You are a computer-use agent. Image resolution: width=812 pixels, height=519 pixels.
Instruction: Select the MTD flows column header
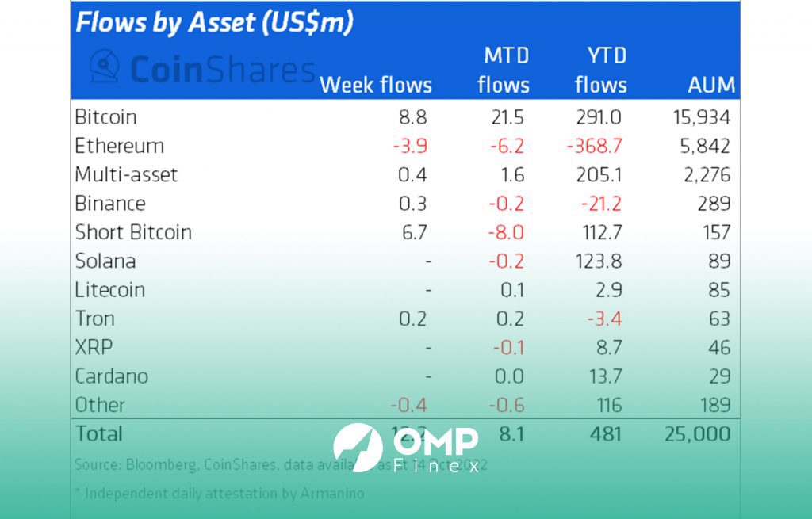(x=504, y=71)
